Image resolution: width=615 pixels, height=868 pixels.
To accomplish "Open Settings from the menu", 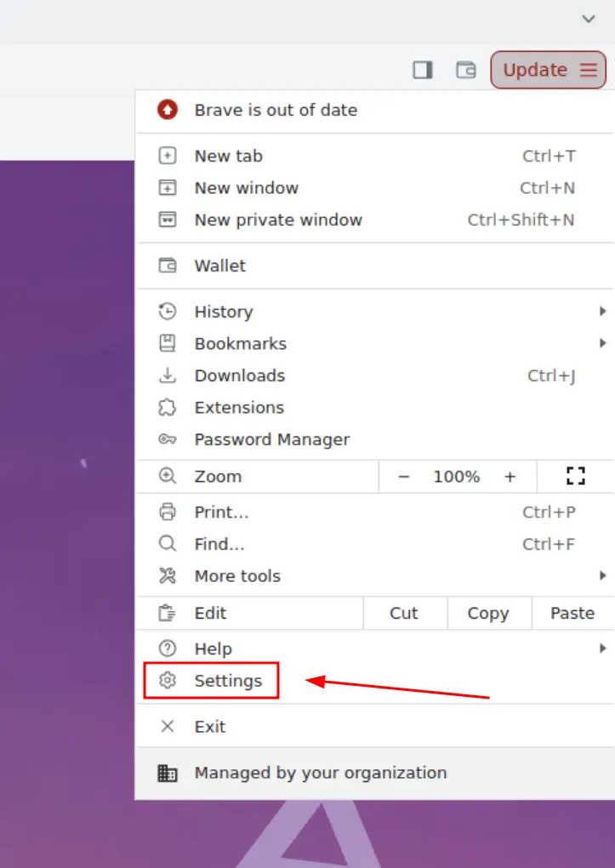I will (375, 680).
